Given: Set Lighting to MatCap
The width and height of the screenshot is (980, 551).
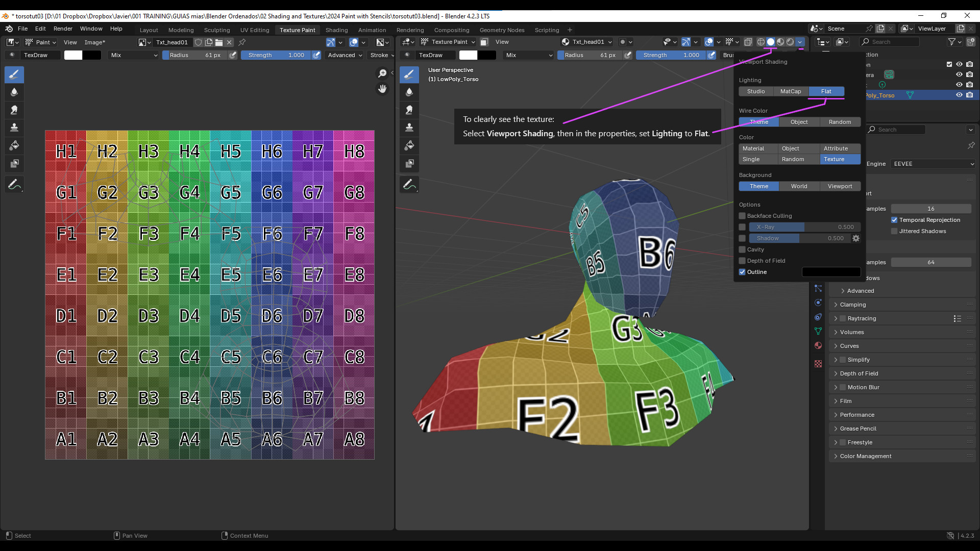Looking at the screenshot, I should (x=791, y=91).
